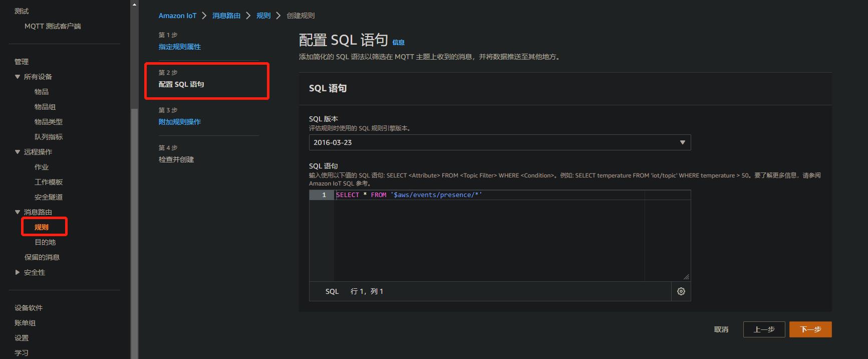This screenshot has height=359, width=868.
Task: Collapse the 消息路由 tree section
Action: 18,212
